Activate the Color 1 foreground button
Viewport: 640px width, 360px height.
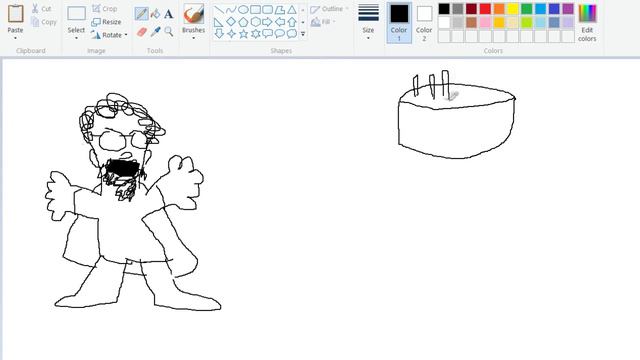pyautogui.click(x=399, y=22)
